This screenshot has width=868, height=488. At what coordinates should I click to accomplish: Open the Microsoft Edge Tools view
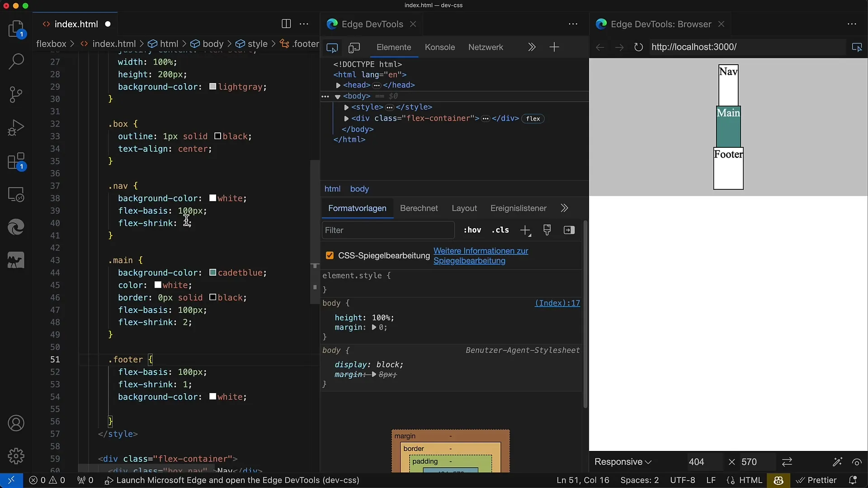(16, 227)
